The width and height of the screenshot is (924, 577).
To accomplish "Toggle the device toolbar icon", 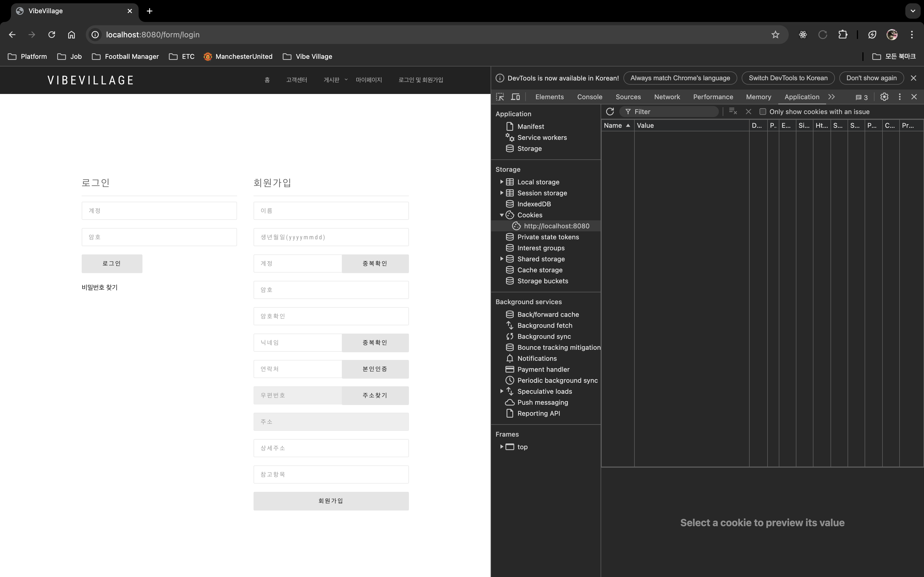I will (x=515, y=97).
